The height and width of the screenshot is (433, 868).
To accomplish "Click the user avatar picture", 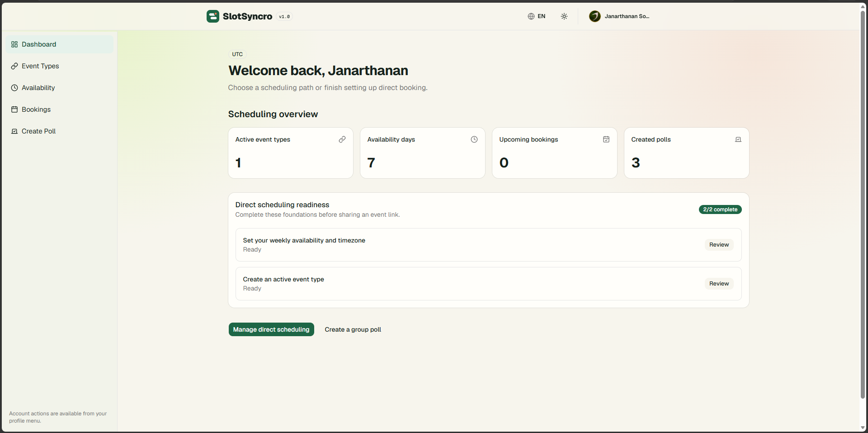I will [595, 16].
